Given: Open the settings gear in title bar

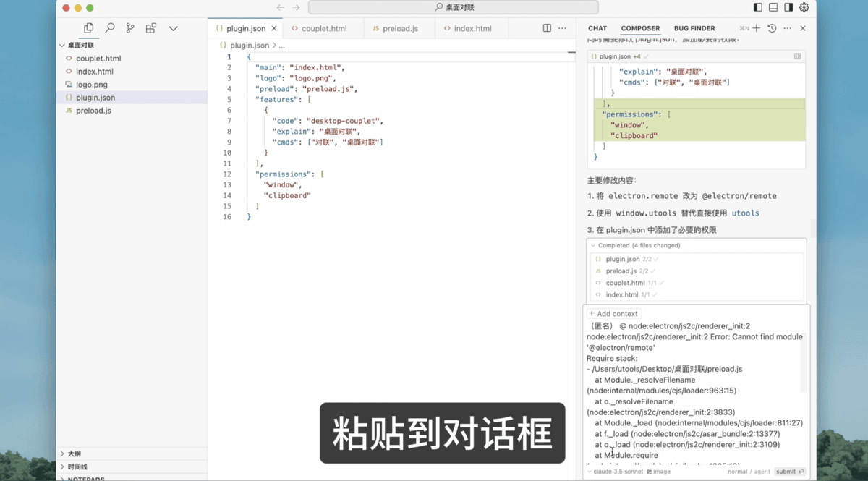Looking at the screenshot, I should click(x=804, y=7).
